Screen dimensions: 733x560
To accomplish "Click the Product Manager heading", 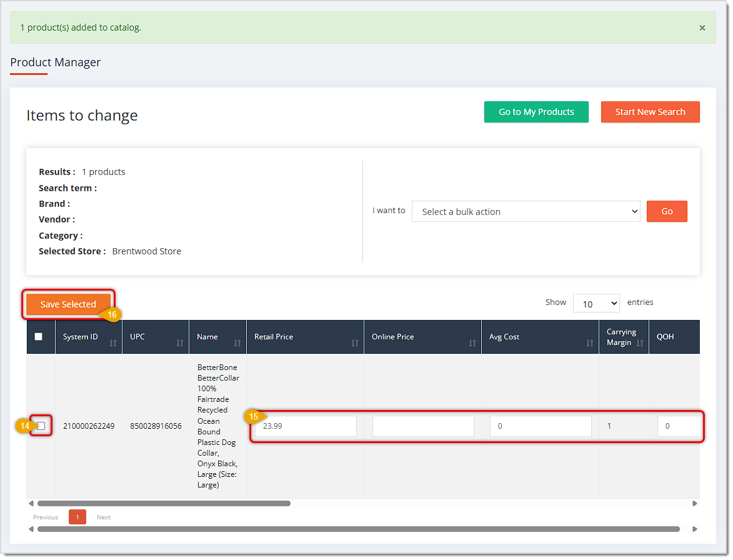I will (55, 62).
